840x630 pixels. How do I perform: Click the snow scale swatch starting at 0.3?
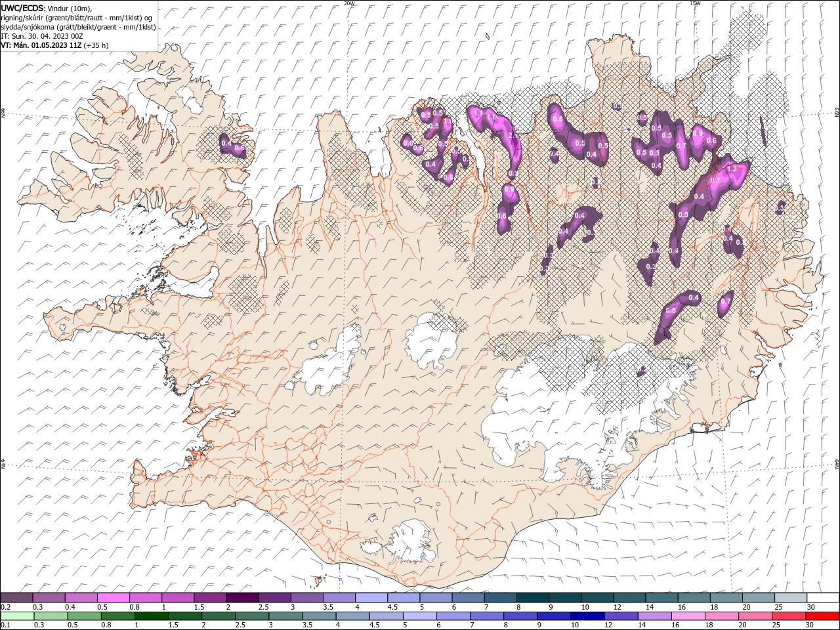(x=49, y=598)
